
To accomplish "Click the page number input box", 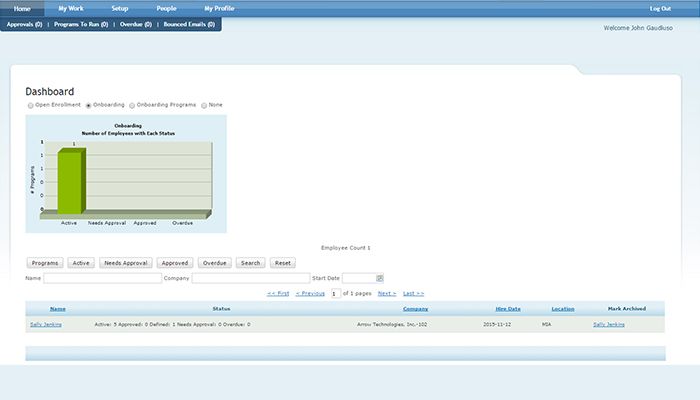I will pyautogui.click(x=336, y=293).
